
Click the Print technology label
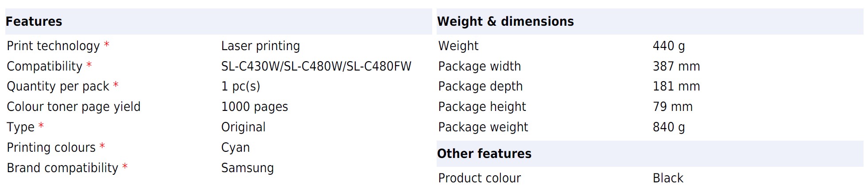[x=53, y=46]
